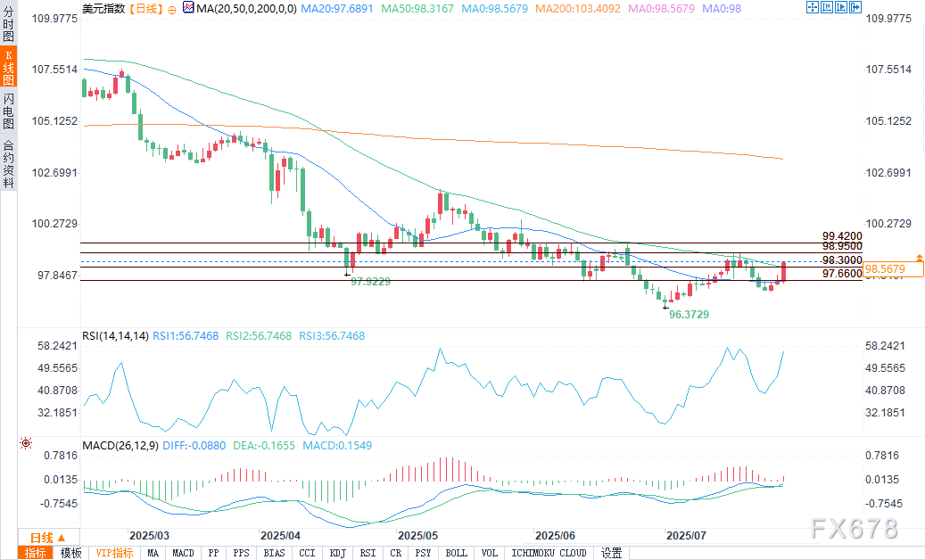This screenshot has width=925, height=560.
Task: Select the 模板 tab at the bottom
Action: [70, 553]
